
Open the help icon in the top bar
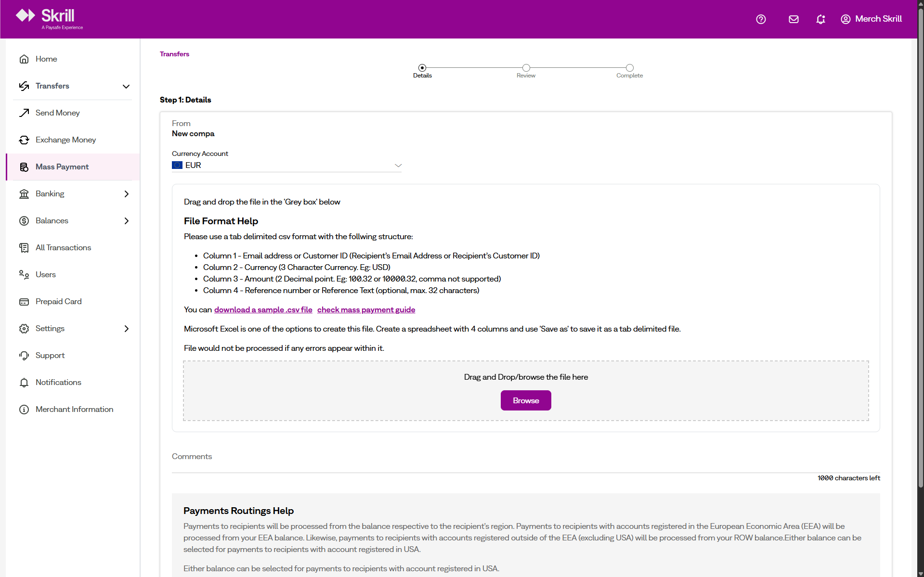(761, 19)
